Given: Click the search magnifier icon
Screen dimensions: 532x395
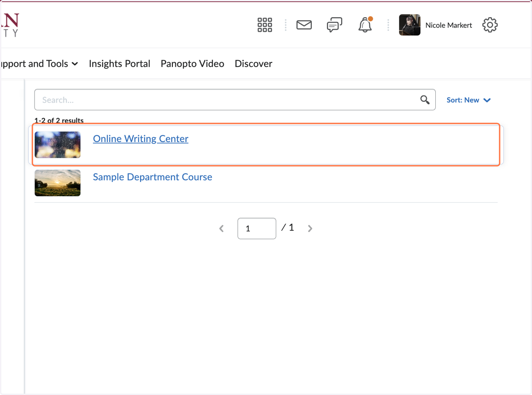Looking at the screenshot, I should pyautogui.click(x=425, y=100).
